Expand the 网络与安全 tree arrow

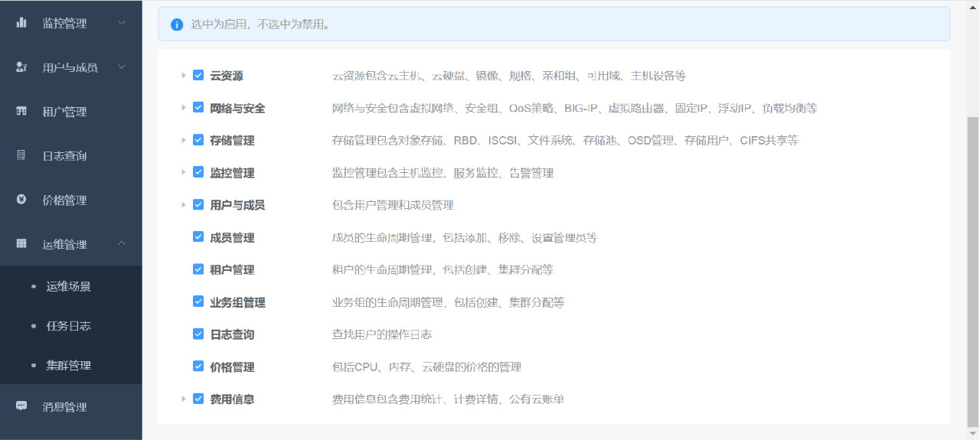pyautogui.click(x=184, y=108)
